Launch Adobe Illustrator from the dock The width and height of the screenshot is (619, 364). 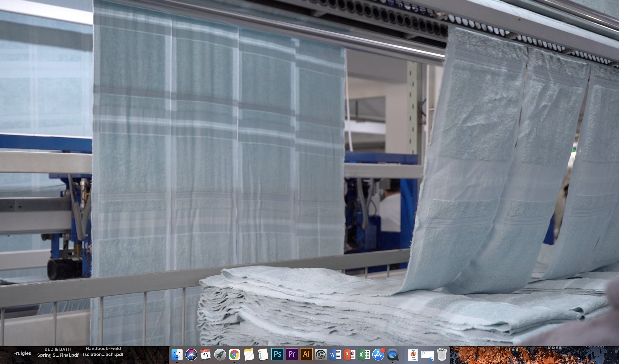[x=306, y=354]
